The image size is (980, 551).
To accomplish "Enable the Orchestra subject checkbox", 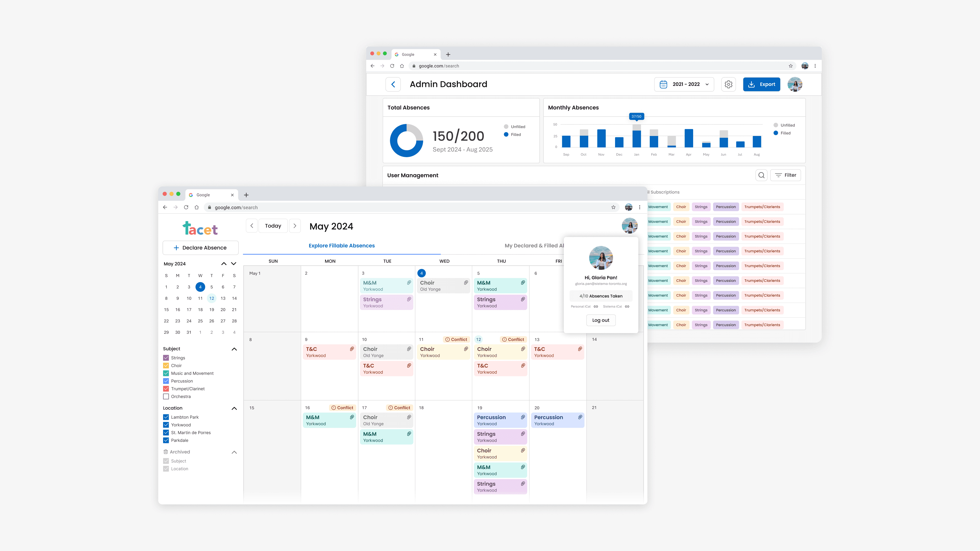I will point(166,397).
